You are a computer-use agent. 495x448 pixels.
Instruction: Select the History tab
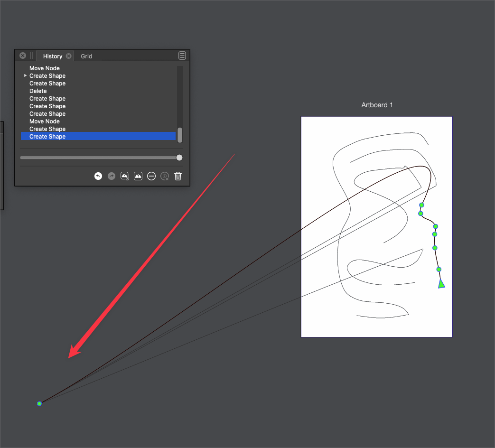(52, 56)
